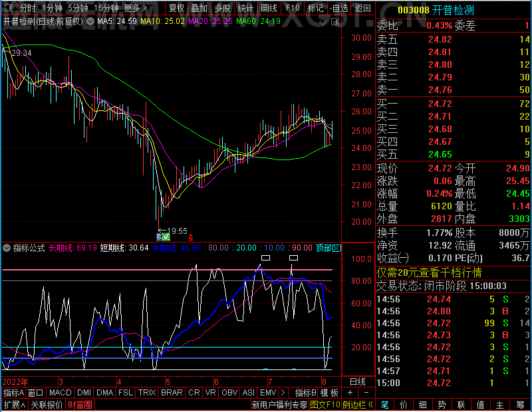Image resolution: width=532 pixels, height=412 pixels.
Task: Select the 细 detail tab
Action: [x=423, y=405]
